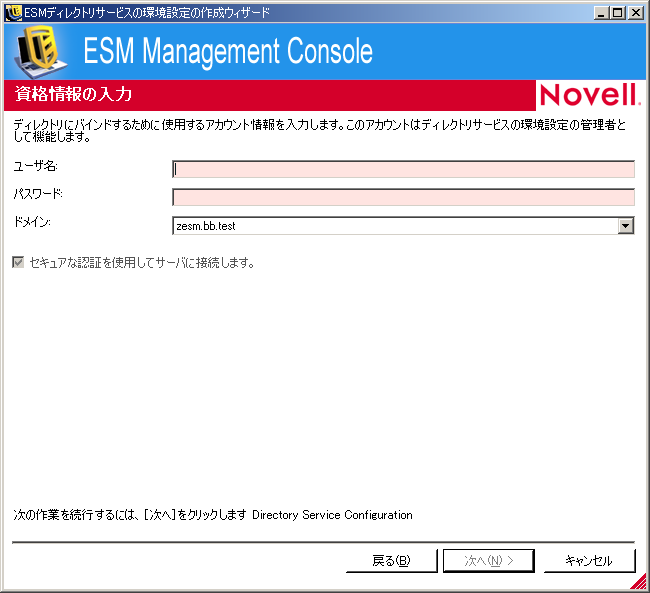Image resolution: width=650 pixels, height=593 pixels.
Task: Click the 資格情報の入力 heading
Action: click(x=73, y=94)
